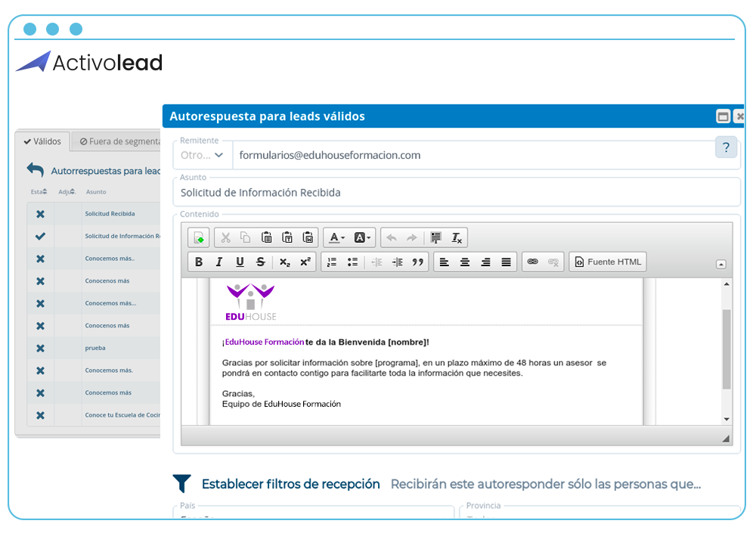This screenshot has width=756, height=533.
Task: Toggle status of Solicitud Recibida row
Action: (x=41, y=214)
